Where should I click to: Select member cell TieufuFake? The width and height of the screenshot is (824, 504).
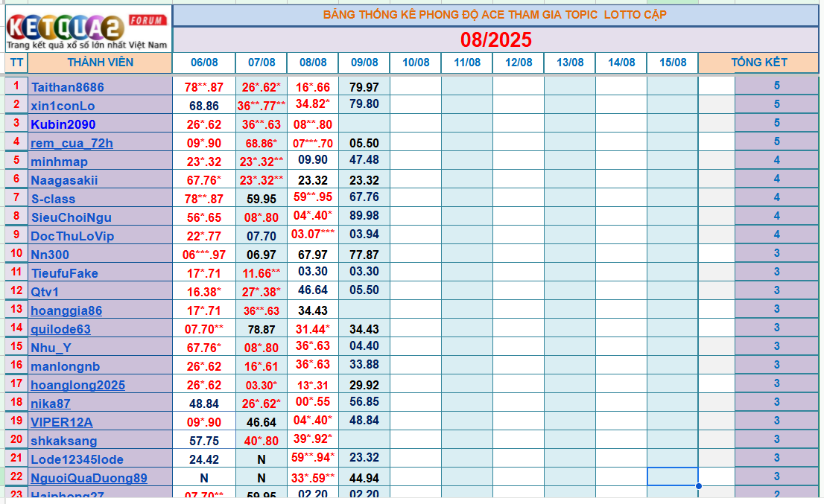coord(100,273)
